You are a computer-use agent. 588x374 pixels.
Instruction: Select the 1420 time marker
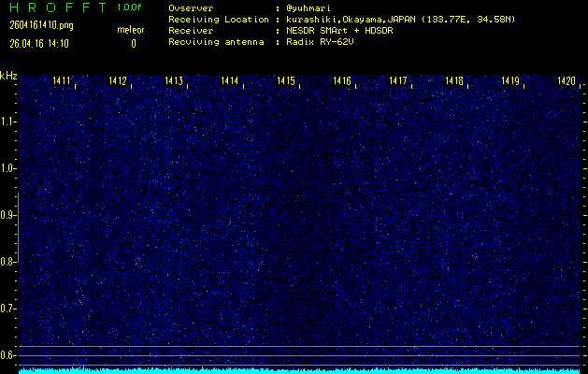(x=566, y=81)
